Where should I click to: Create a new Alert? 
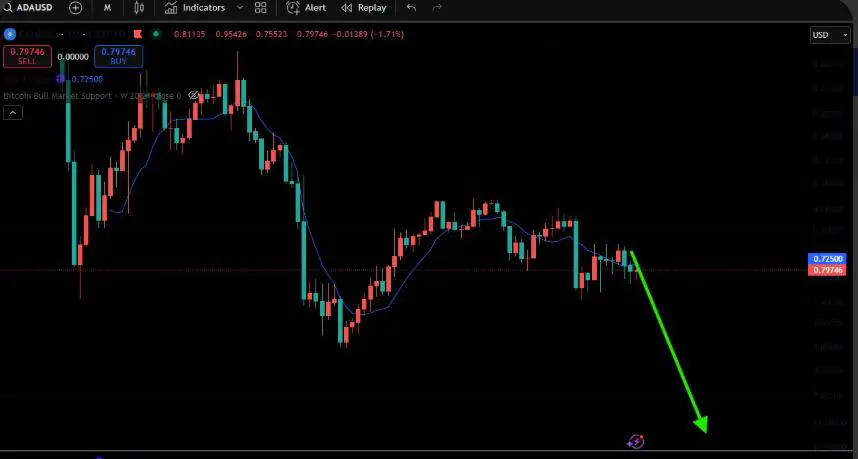tap(306, 8)
